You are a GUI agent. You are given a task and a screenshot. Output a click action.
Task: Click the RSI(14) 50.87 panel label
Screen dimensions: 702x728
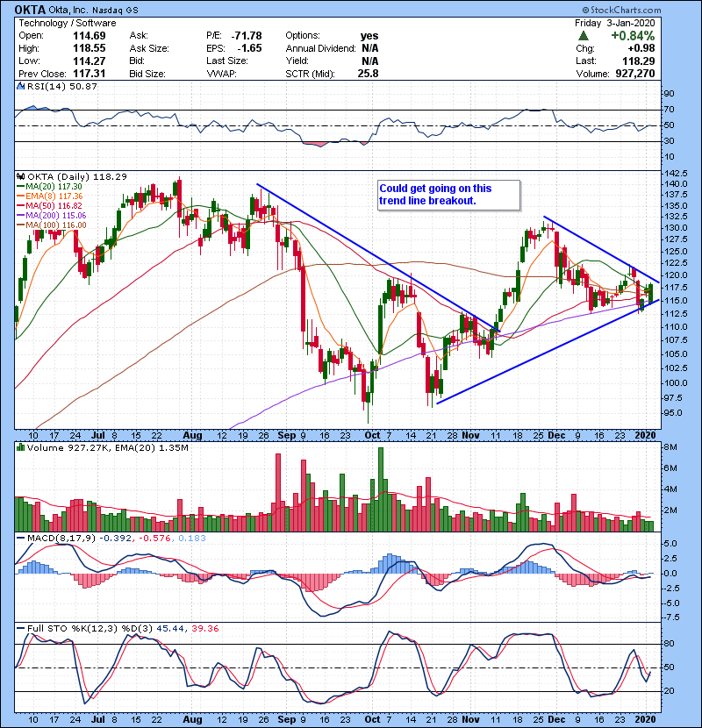pyautogui.click(x=62, y=86)
